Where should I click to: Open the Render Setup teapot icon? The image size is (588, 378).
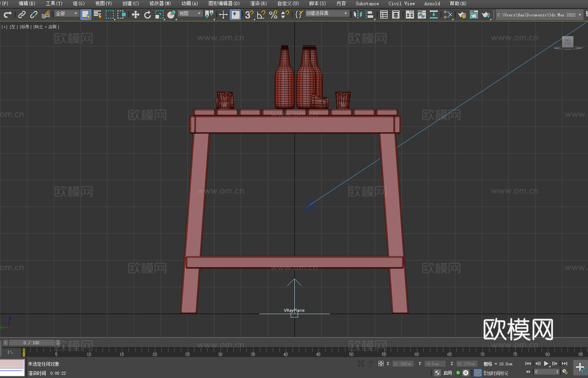(462, 14)
